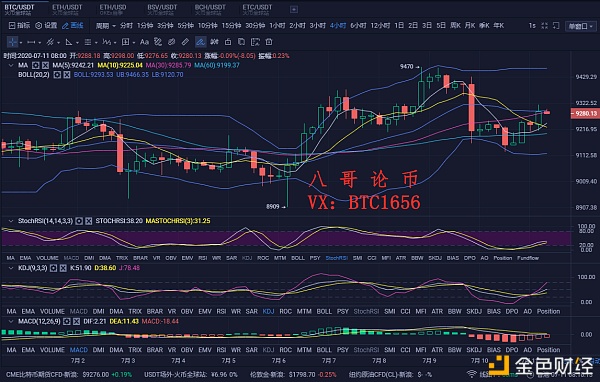
Task: Enter fullscreen using the expand-arrows icon
Action: point(545,26)
